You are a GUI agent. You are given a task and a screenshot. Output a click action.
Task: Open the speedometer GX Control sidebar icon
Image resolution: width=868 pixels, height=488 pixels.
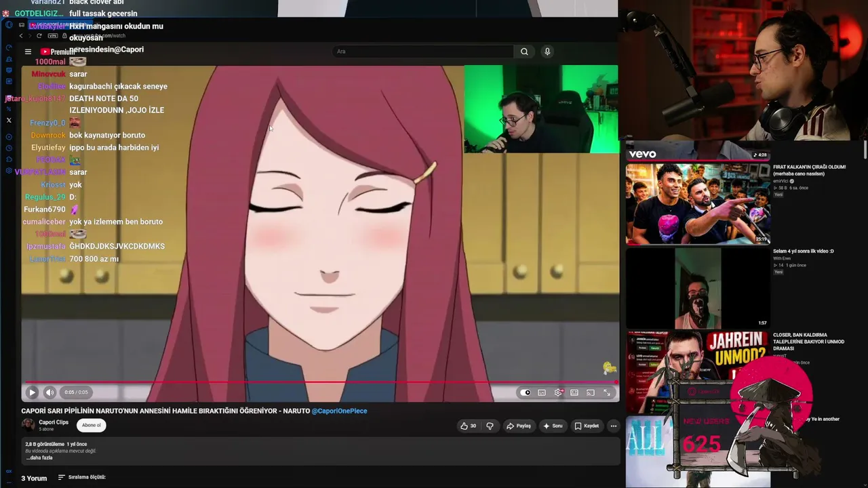(x=9, y=47)
